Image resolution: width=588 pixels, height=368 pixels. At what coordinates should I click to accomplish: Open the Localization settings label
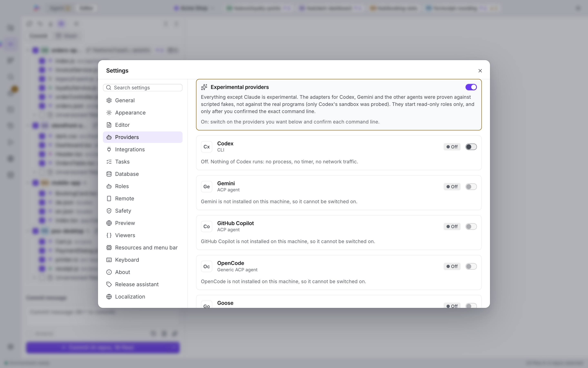(x=130, y=297)
